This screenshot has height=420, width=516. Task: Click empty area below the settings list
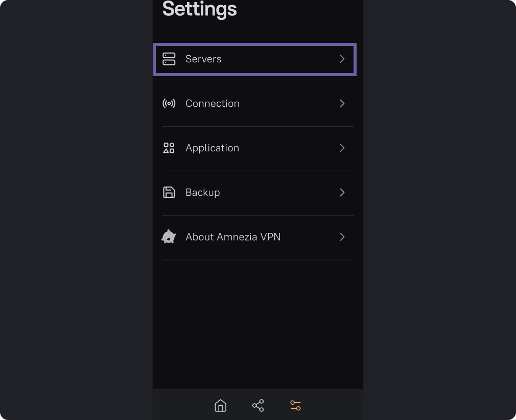click(x=258, y=322)
